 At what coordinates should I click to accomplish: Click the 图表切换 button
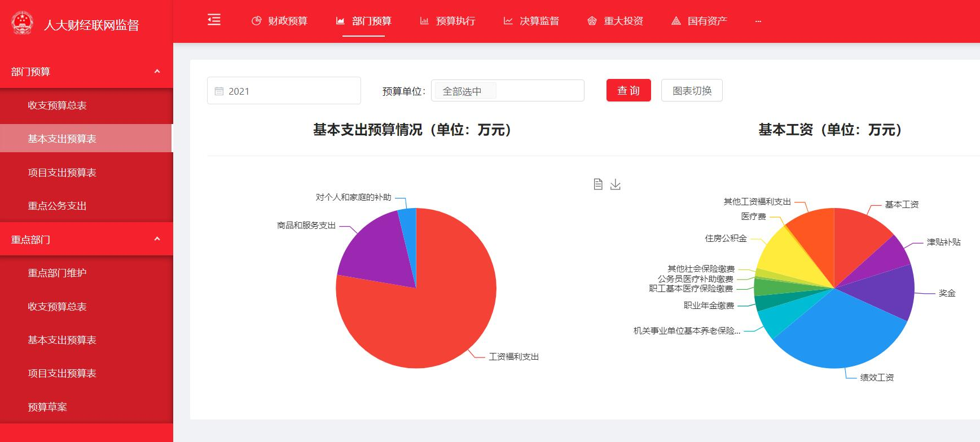click(692, 90)
